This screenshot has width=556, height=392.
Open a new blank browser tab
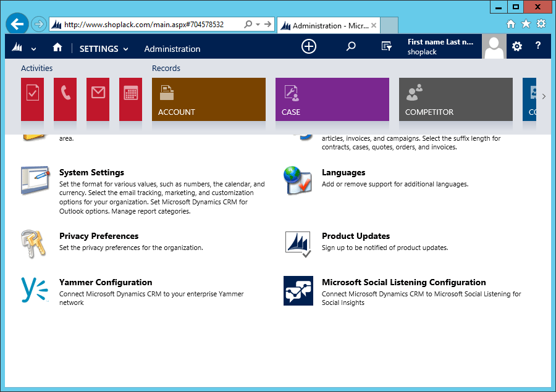tap(389, 25)
